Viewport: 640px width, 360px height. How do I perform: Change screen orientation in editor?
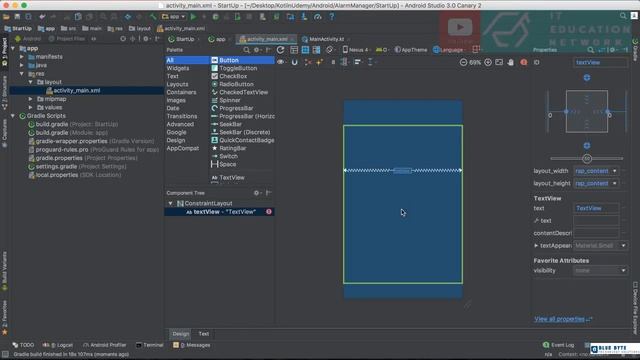coord(330,50)
